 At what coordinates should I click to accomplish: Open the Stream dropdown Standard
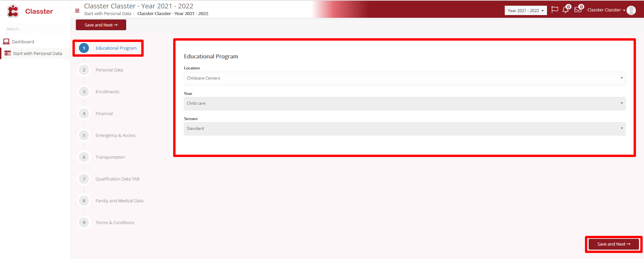(x=404, y=128)
